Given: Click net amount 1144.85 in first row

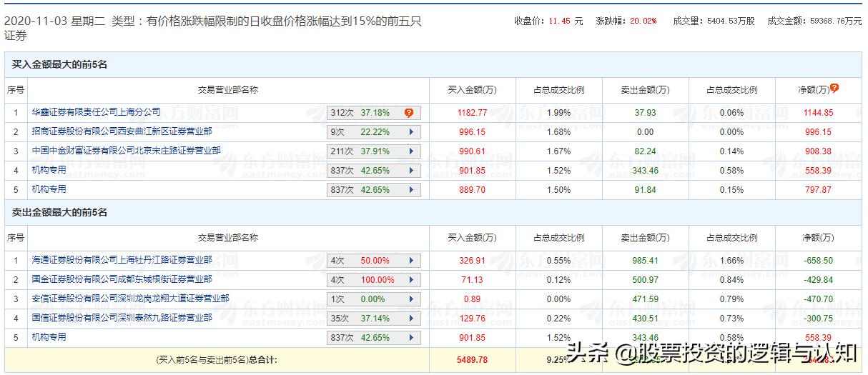Looking at the screenshot, I should tap(818, 113).
